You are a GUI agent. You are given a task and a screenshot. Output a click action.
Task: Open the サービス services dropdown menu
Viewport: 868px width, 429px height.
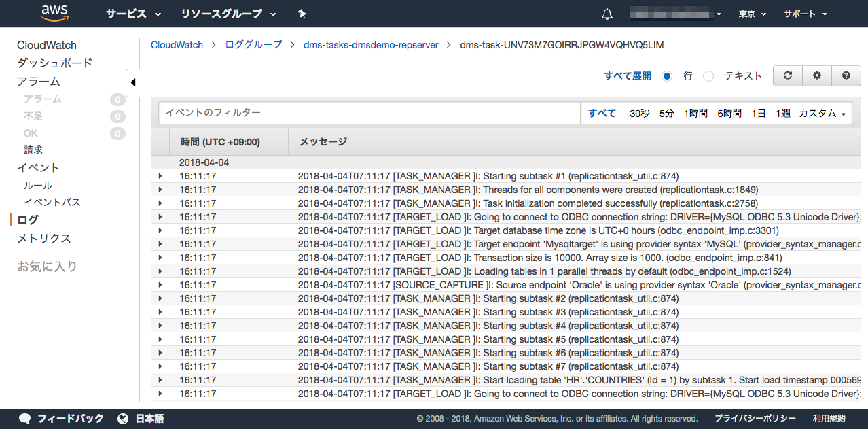click(134, 14)
